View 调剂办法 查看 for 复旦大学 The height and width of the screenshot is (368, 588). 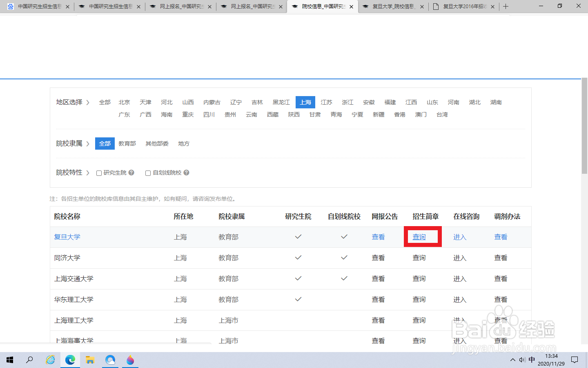point(501,237)
